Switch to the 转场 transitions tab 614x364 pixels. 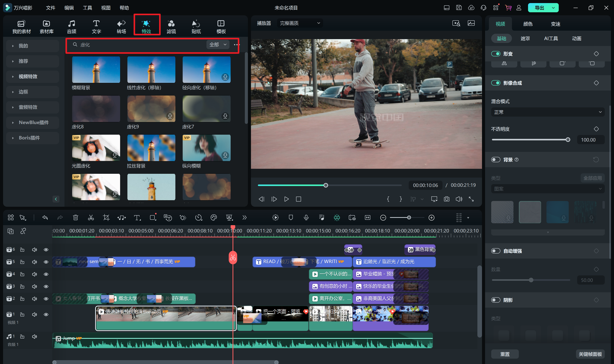pyautogui.click(x=121, y=26)
